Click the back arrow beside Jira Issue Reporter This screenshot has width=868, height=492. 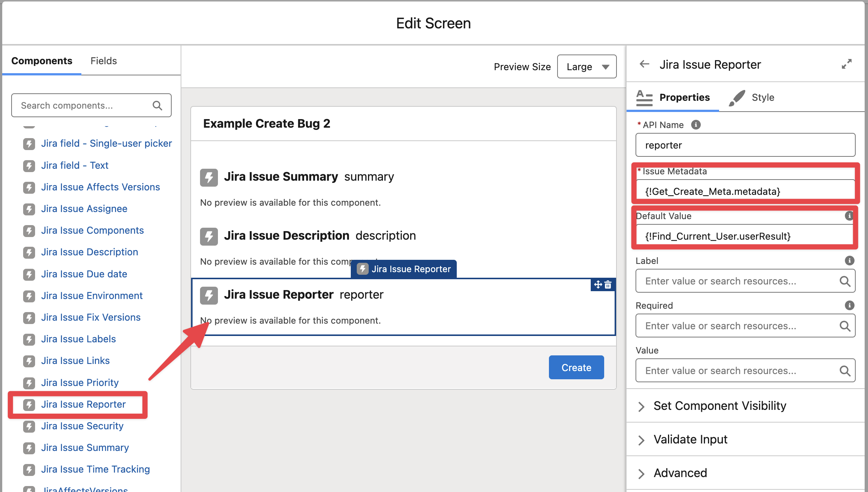(644, 64)
